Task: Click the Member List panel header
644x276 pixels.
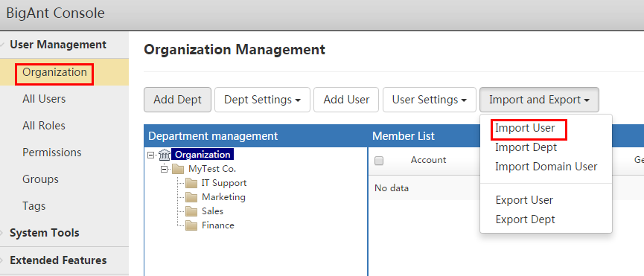Action: [404, 136]
